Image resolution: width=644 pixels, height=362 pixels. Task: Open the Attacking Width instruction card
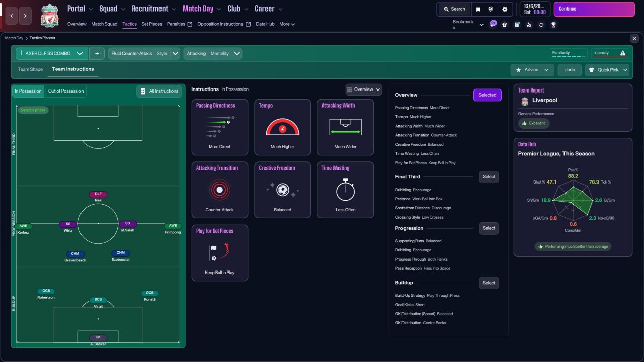(346, 127)
